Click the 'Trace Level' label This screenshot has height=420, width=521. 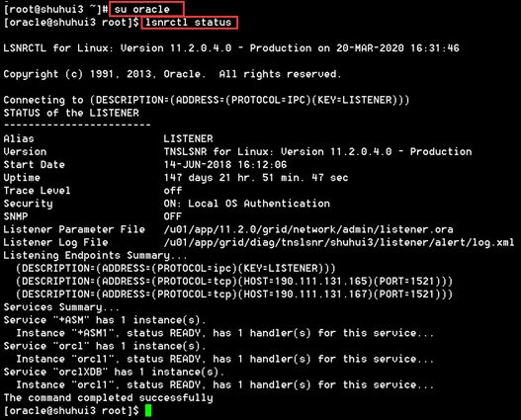coord(37,191)
